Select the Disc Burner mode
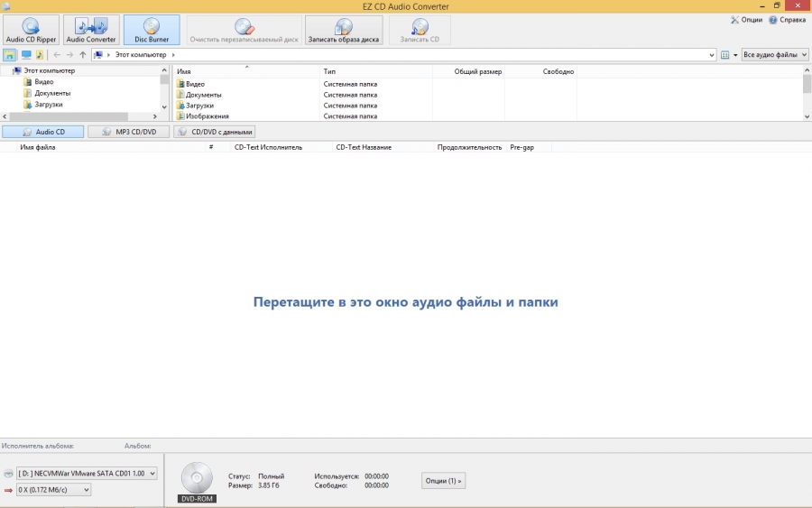This screenshot has height=508, width=812. click(x=152, y=30)
